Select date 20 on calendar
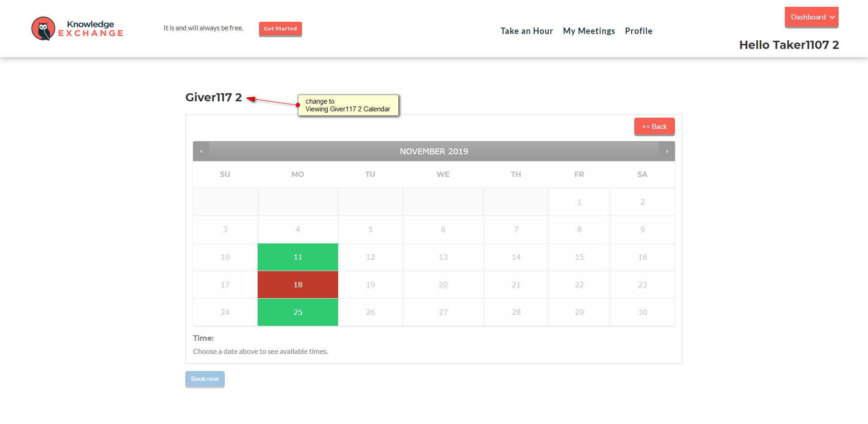The image size is (868, 424). pos(443,285)
